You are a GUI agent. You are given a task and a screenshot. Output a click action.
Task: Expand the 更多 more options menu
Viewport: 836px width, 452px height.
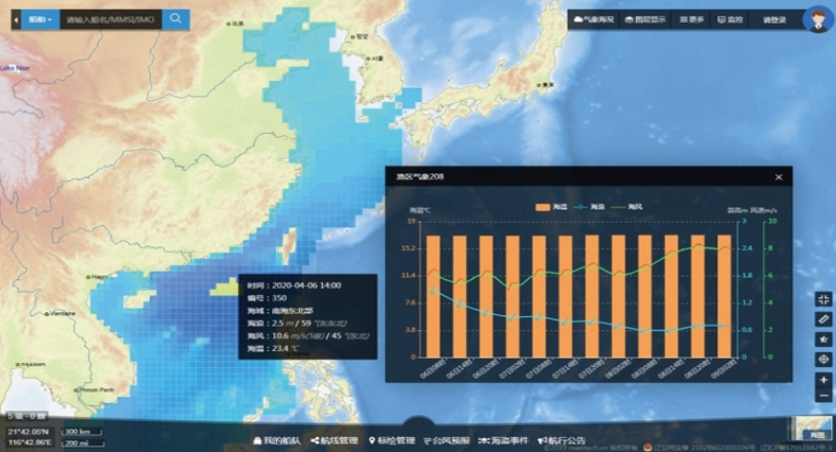click(692, 19)
